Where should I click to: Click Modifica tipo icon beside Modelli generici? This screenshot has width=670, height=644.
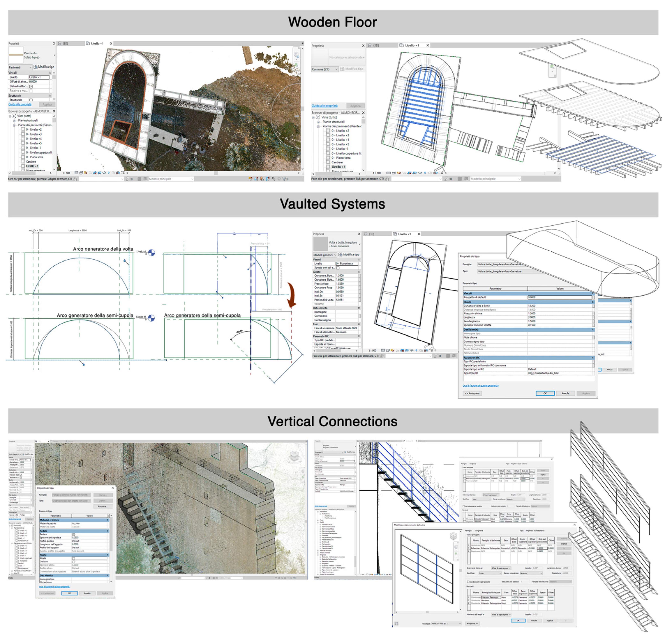(x=340, y=254)
